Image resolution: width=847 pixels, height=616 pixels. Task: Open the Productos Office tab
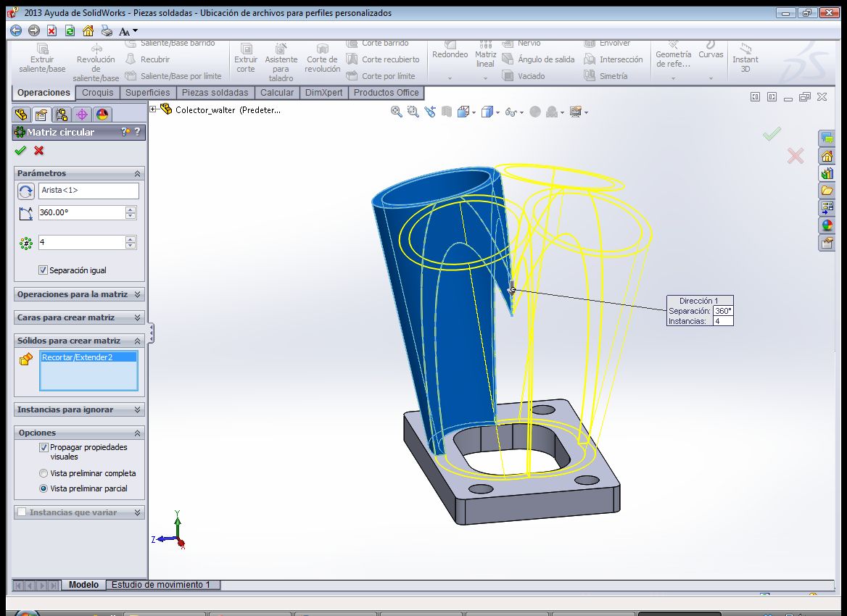[387, 93]
